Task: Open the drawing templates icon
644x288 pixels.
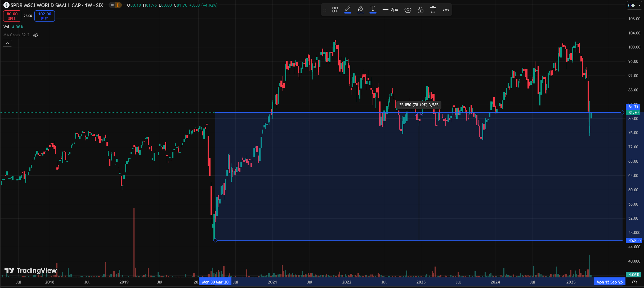Action: 335,10
